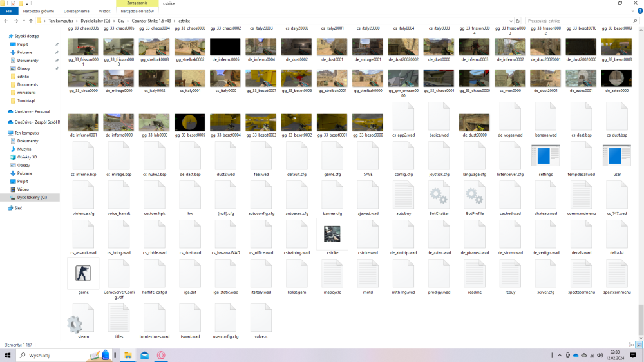Expand the path after Gry breadcrumb
Screen dimensions: 644x362
coord(128,21)
